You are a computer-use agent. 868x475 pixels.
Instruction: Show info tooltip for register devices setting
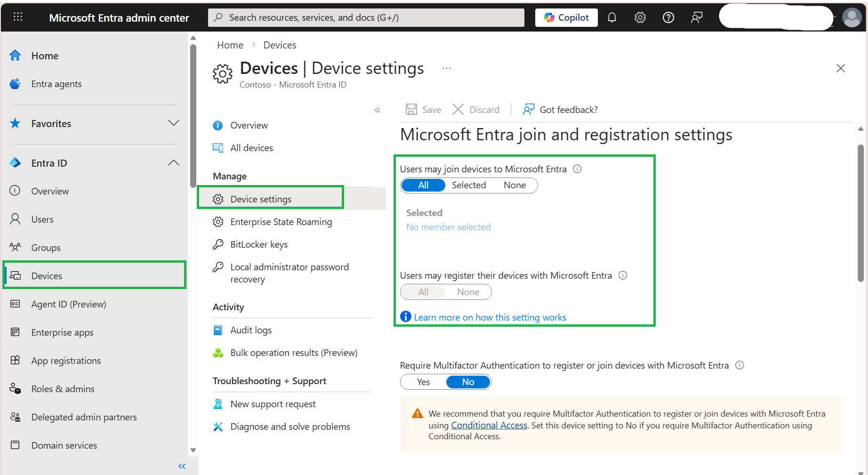[623, 275]
